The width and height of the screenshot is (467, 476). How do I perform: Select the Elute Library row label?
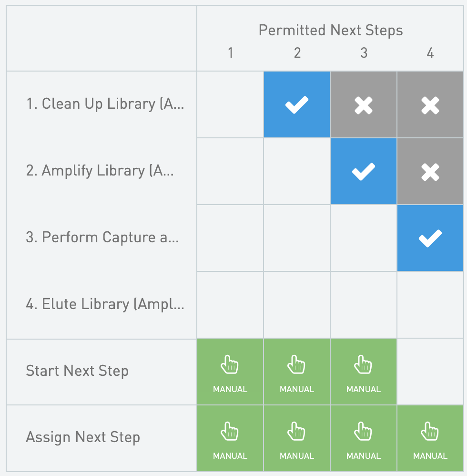[105, 304]
